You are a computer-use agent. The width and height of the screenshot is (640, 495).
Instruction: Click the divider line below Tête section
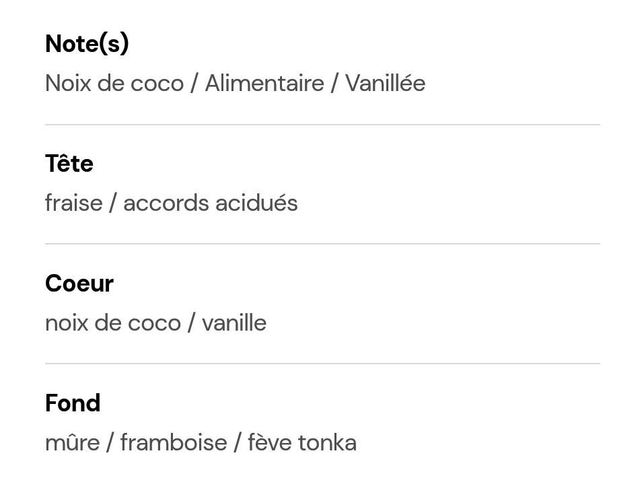[x=322, y=244]
